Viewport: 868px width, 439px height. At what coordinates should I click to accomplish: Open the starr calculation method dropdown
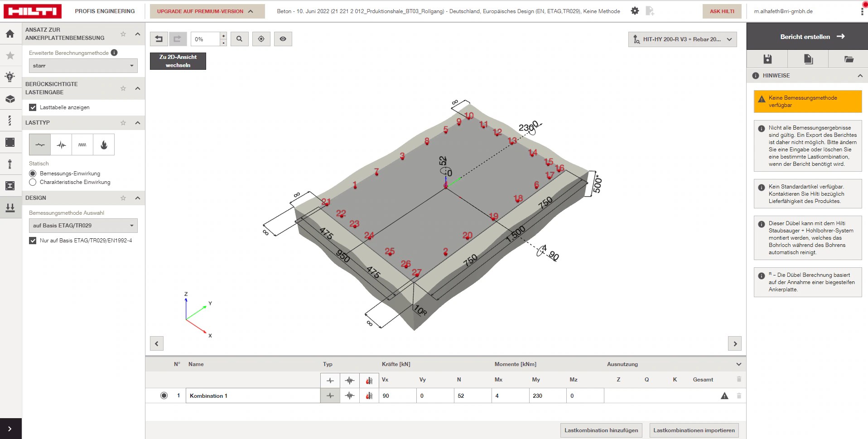(83, 66)
